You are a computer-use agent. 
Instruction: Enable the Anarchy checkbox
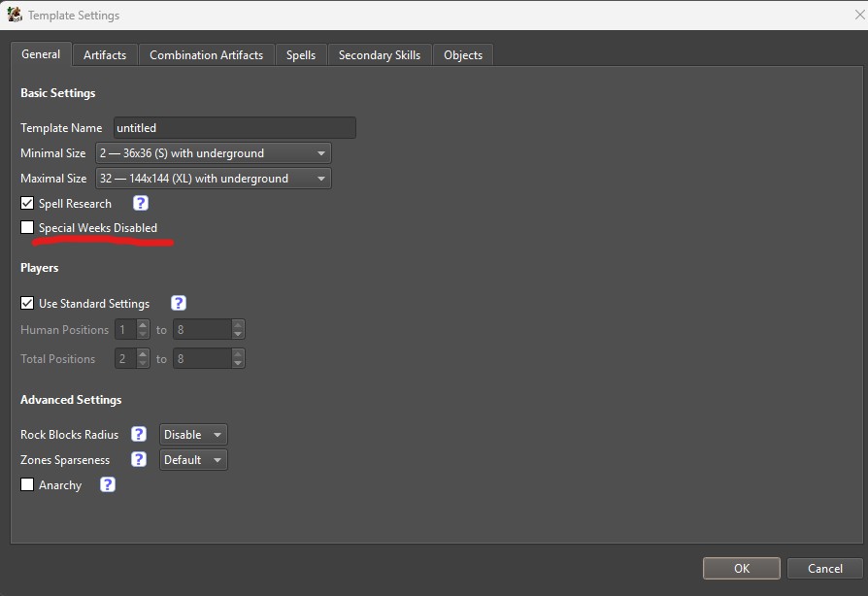[x=27, y=484]
